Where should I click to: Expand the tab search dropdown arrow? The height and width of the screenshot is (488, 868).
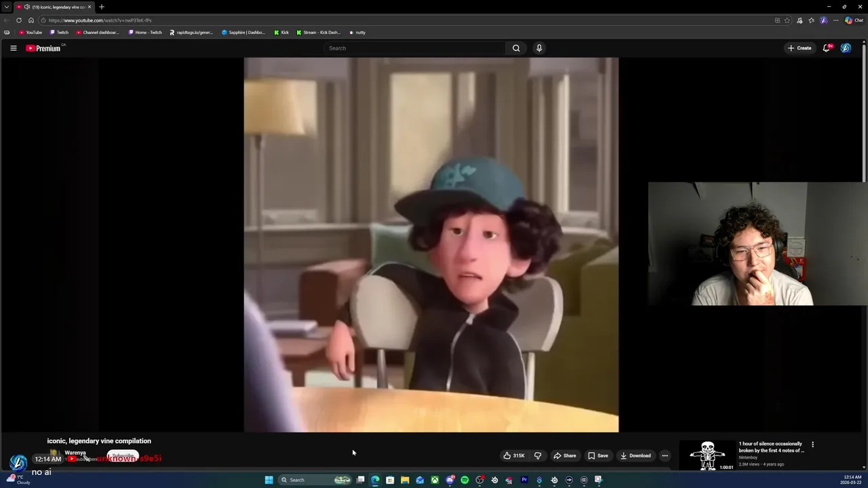point(6,7)
